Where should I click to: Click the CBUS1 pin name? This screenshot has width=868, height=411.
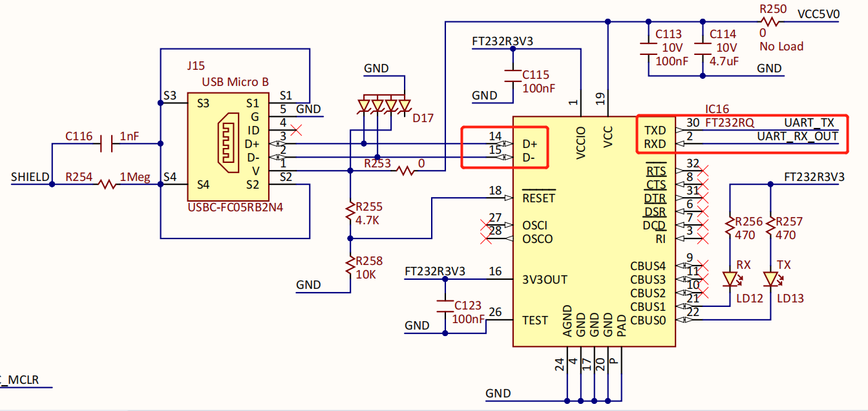(648, 307)
